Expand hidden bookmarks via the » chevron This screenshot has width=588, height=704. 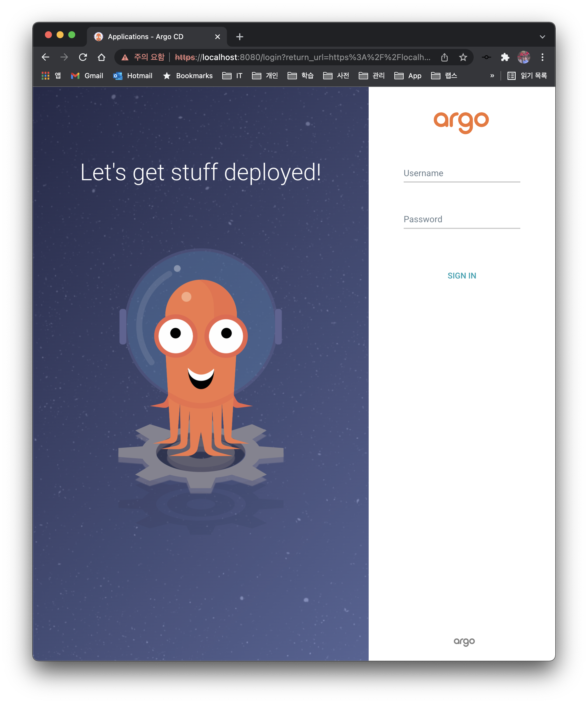(492, 76)
